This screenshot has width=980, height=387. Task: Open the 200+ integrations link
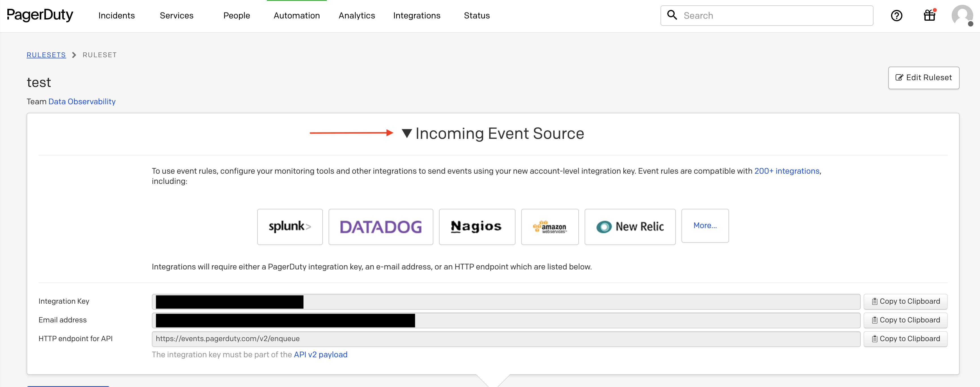[x=787, y=171]
